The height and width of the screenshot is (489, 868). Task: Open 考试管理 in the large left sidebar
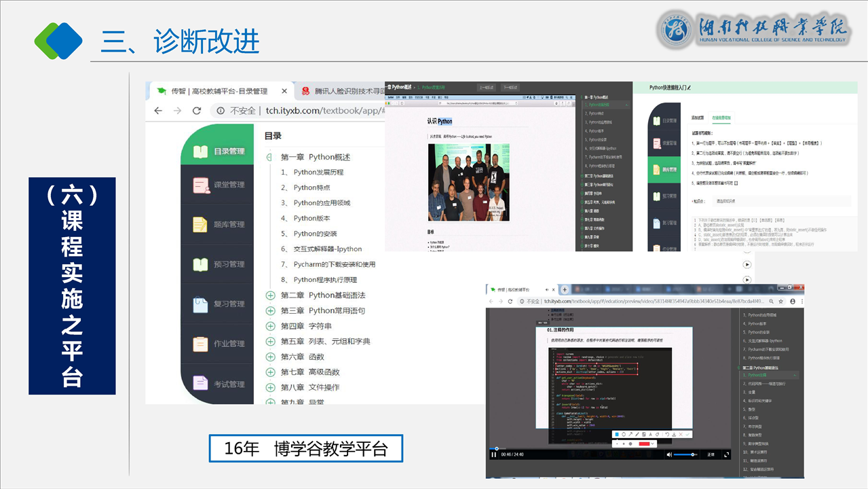[219, 384]
